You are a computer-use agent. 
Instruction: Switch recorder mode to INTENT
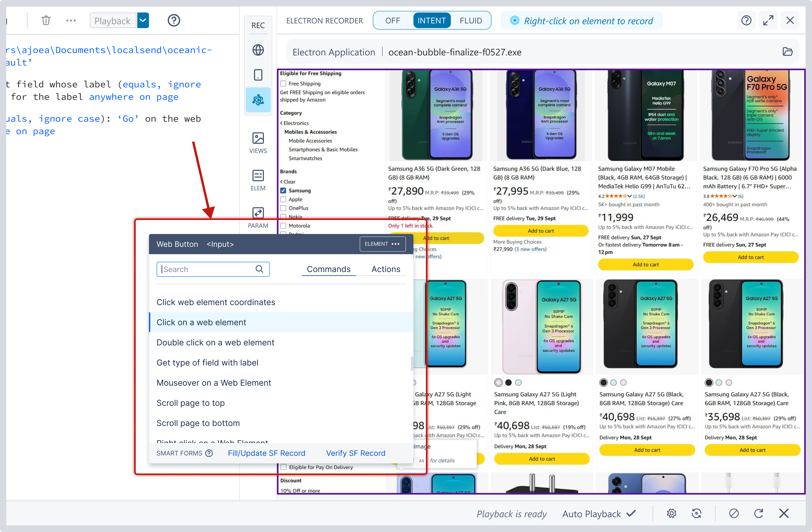[432, 21]
